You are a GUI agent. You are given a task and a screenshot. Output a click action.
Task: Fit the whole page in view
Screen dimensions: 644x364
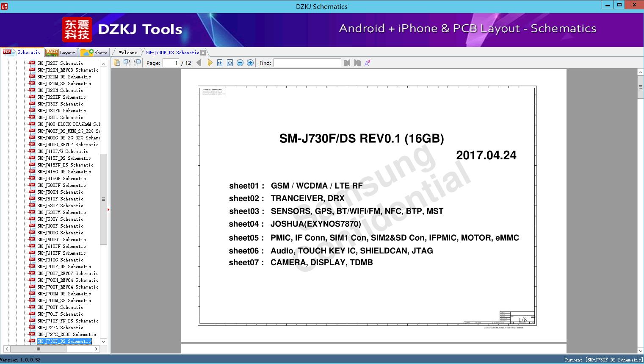pyautogui.click(x=230, y=63)
